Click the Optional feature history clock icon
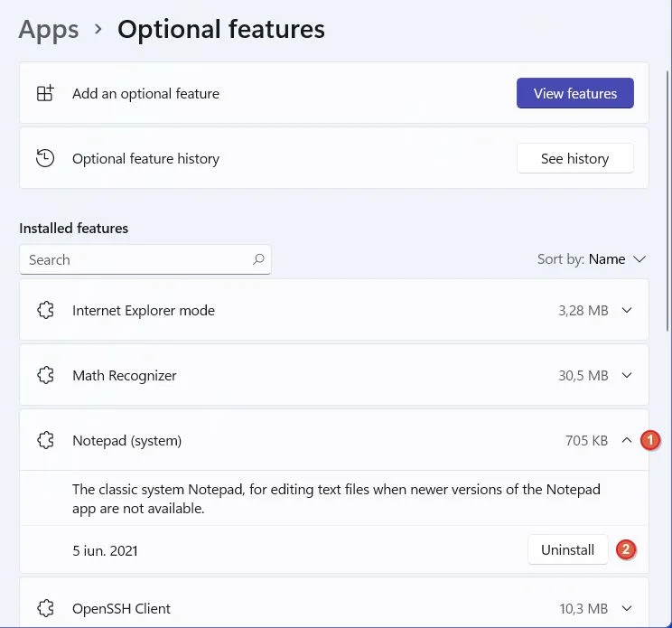Screen dimensions: 672x628 click(45, 158)
